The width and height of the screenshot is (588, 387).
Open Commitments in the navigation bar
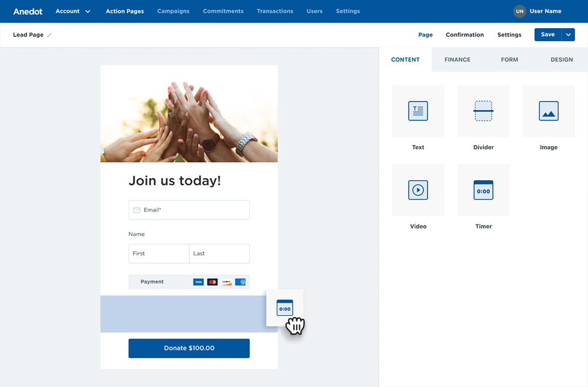click(x=223, y=11)
